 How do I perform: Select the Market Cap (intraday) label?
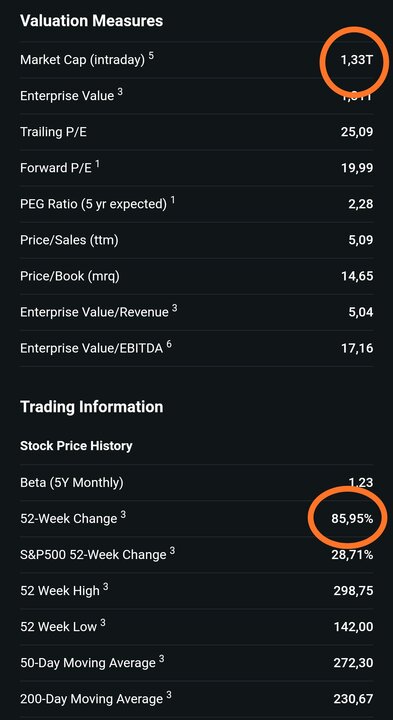click(87, 59)
